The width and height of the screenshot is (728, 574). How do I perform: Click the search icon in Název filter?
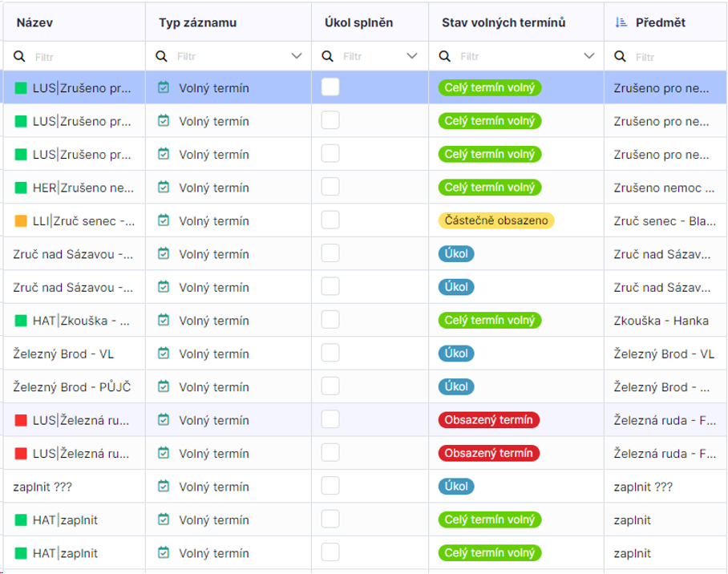click(21, 57)
